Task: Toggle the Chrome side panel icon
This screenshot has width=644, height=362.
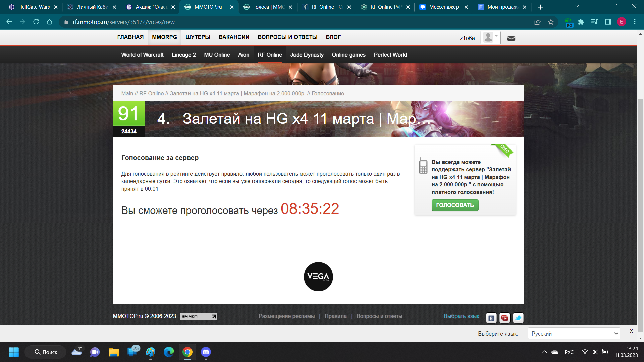Action: click(608, 22)
